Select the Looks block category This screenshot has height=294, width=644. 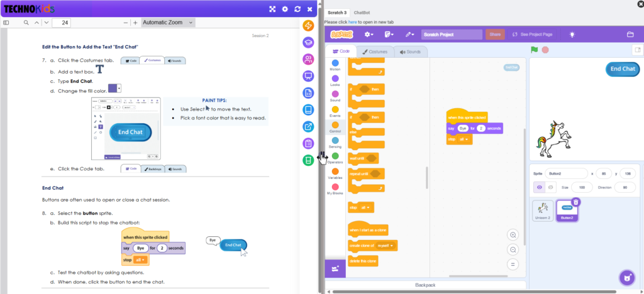(x=335, y=81)
